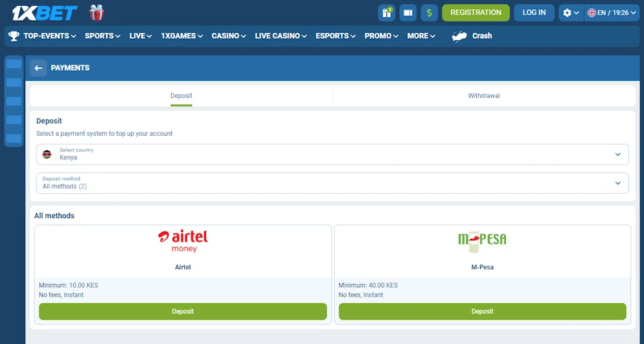Click the second blue item in left sidebar
This screenshot has width=644, height=344.
(14, 83)
